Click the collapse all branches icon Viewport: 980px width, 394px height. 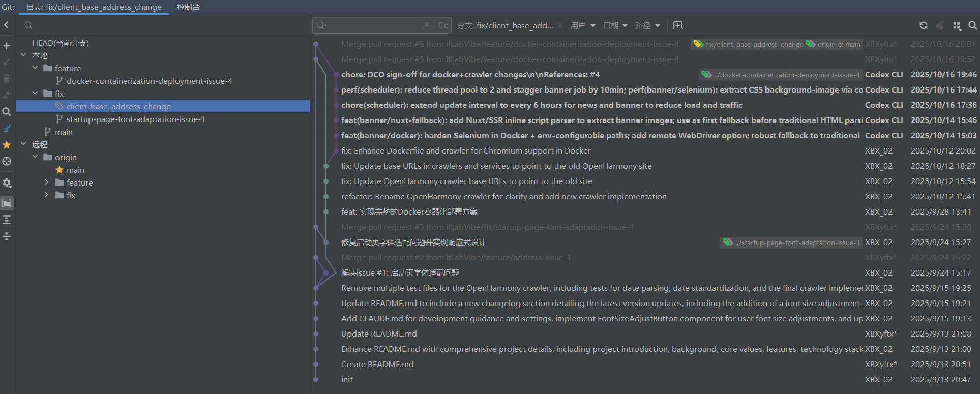pos(7,236)
